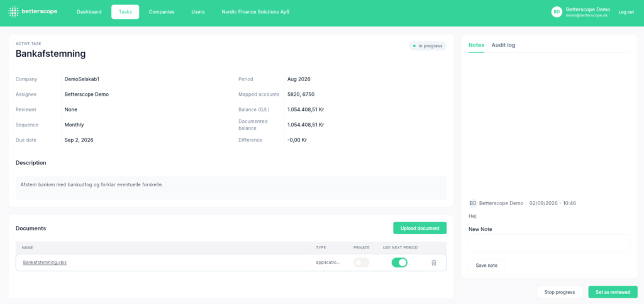Click the due date Sep 2, 2026

[x=79, y=140]
